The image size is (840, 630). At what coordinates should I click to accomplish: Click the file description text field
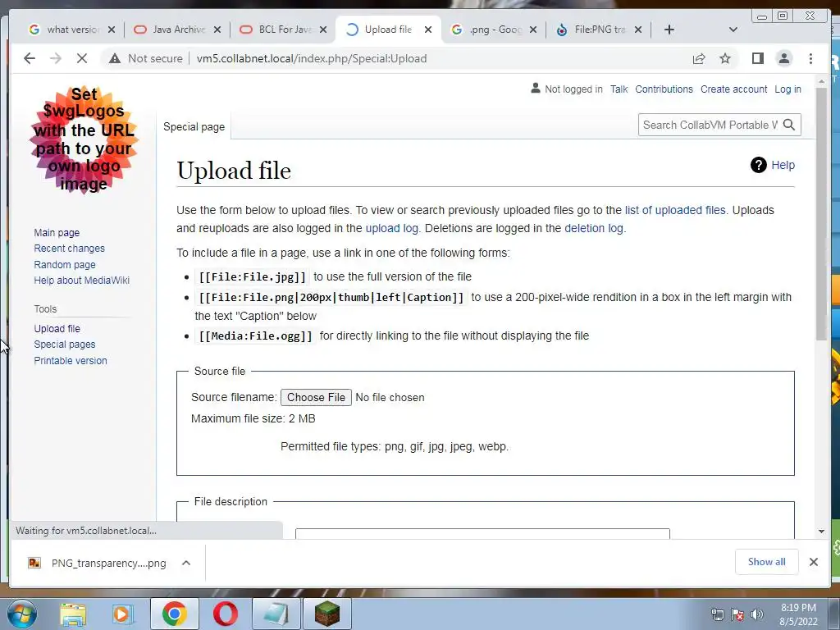(x=482, y=533)
